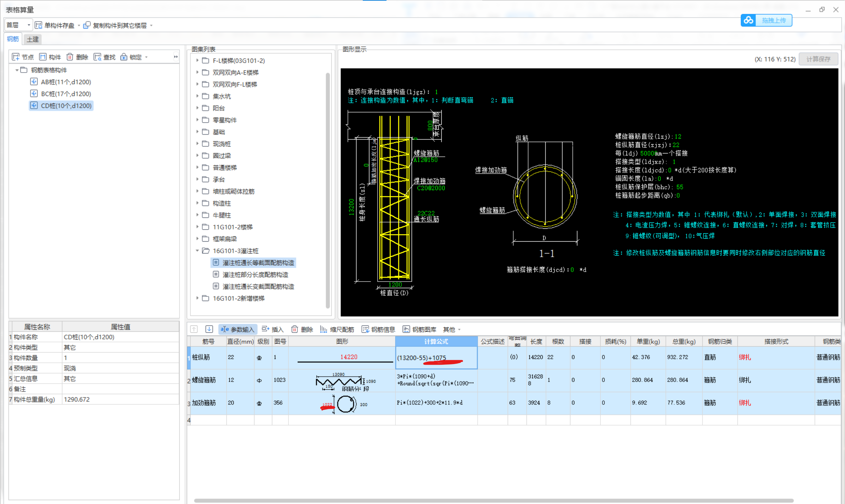Image resolution: width=845 pixels, height=504 pixels.
Task: Select 灌注桩通长等截面配筋构造 drawing
Action: click(253, 262)
